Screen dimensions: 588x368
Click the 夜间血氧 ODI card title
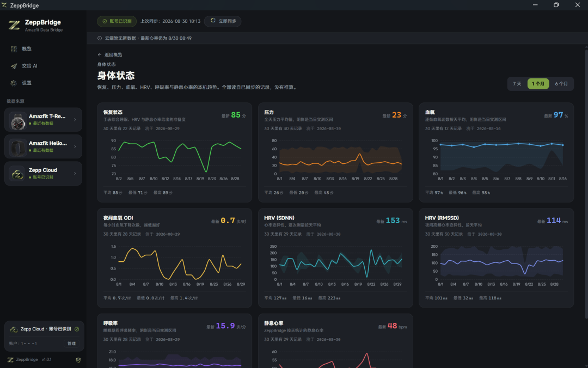pyautogui.click(x=118, y=218)
